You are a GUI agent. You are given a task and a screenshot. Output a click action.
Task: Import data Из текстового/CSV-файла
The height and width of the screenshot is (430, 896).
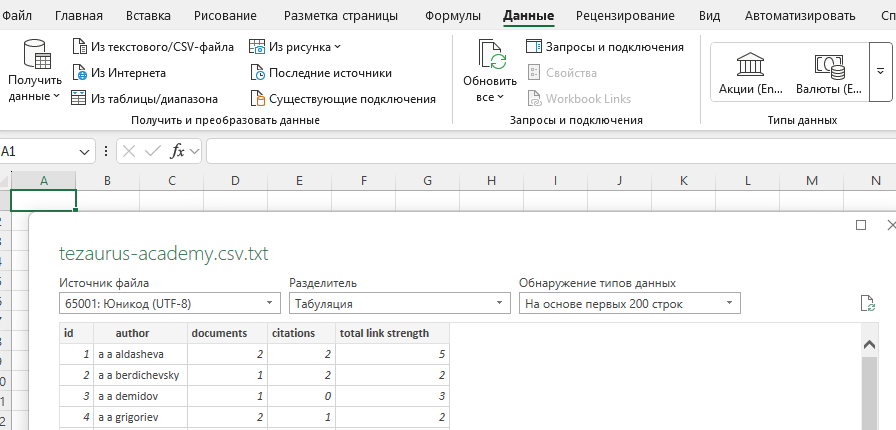click(x=153, y=47)
